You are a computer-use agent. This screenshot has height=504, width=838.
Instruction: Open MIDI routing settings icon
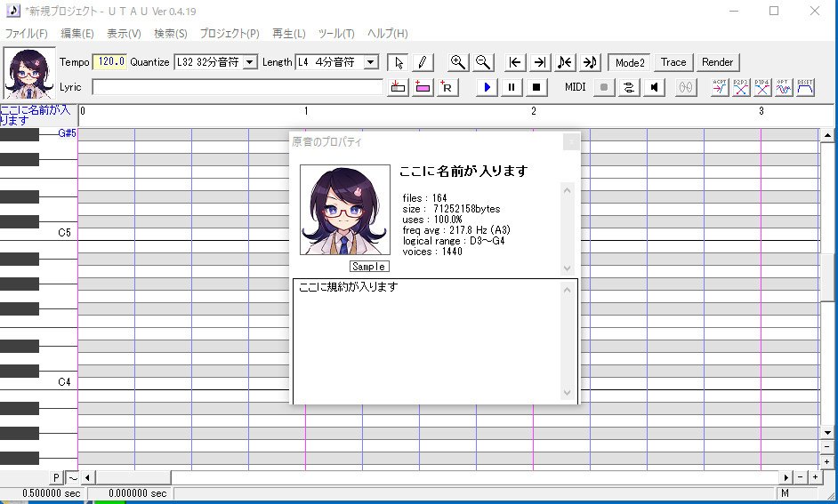(629, 87)
